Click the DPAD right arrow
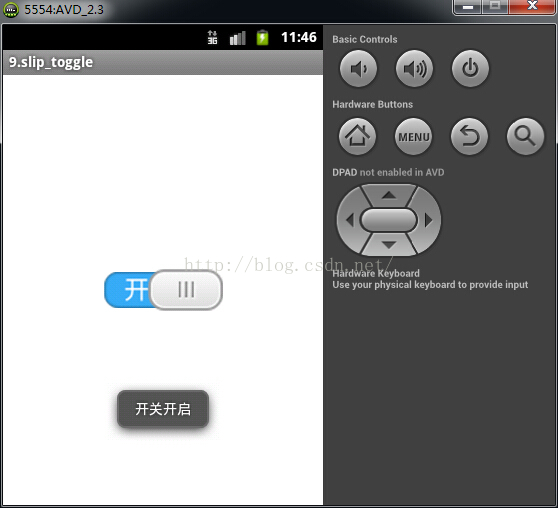The width and height of the screenshot is (558, 508). (x=428, y=220)
